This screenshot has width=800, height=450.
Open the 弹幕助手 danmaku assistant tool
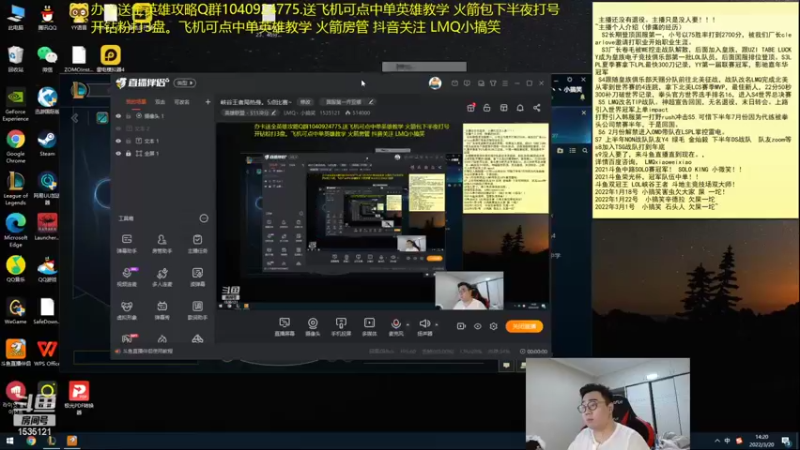tap(127, 243)
